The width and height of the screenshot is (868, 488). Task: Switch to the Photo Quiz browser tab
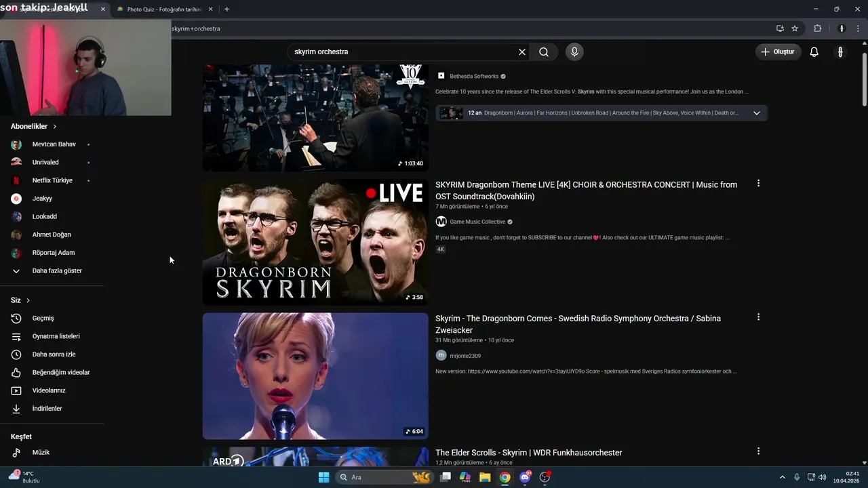point(163,9)
